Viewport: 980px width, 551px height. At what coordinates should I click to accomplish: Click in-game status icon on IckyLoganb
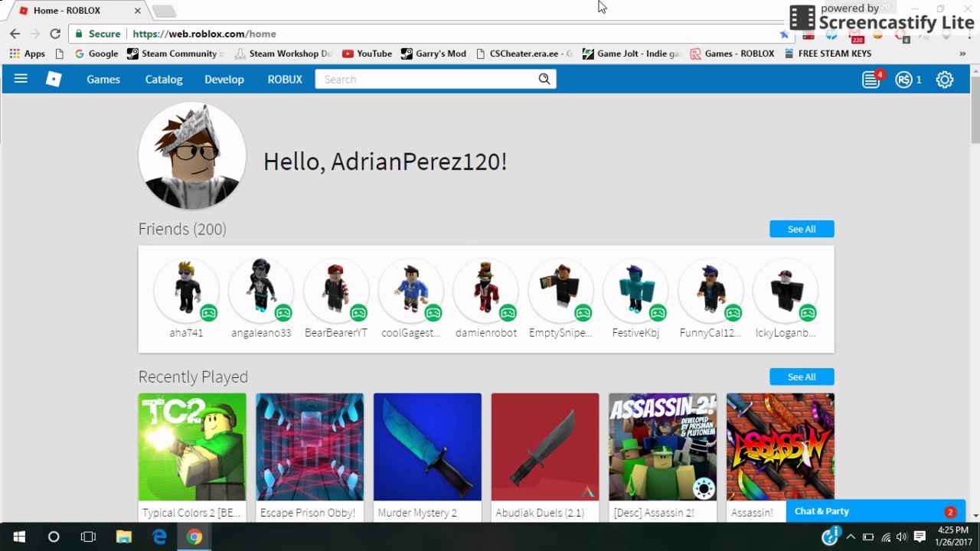(x=808, y=312)
